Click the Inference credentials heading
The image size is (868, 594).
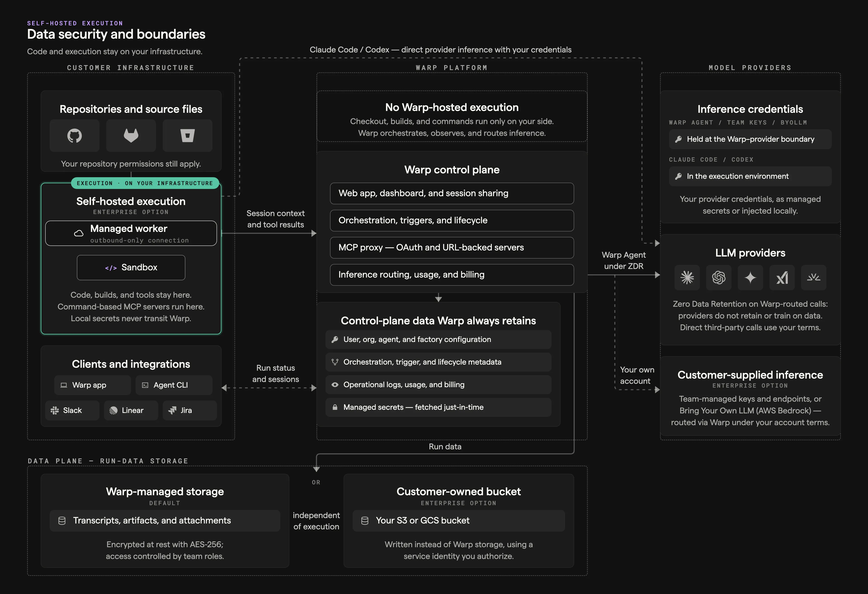750,109
